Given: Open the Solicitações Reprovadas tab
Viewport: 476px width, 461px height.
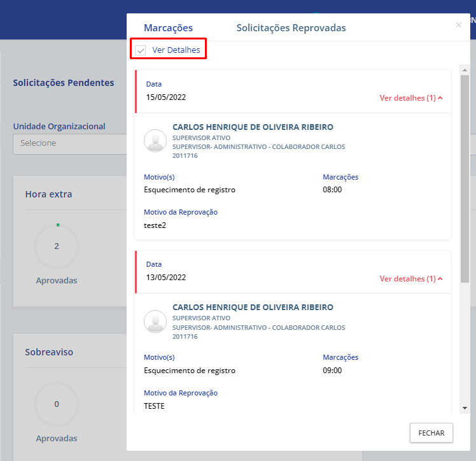Looking at the screenshot, I should tap(291, 28).
